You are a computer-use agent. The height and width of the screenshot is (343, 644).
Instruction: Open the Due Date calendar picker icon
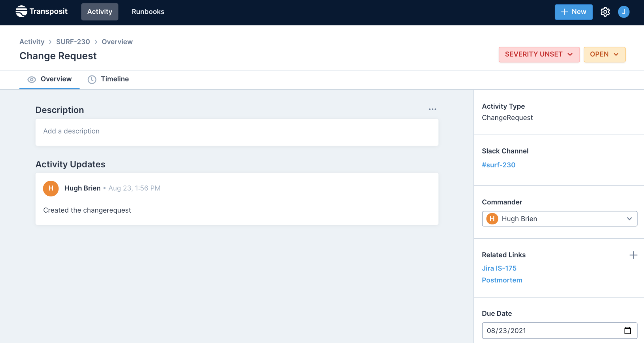tap(627, 330)
